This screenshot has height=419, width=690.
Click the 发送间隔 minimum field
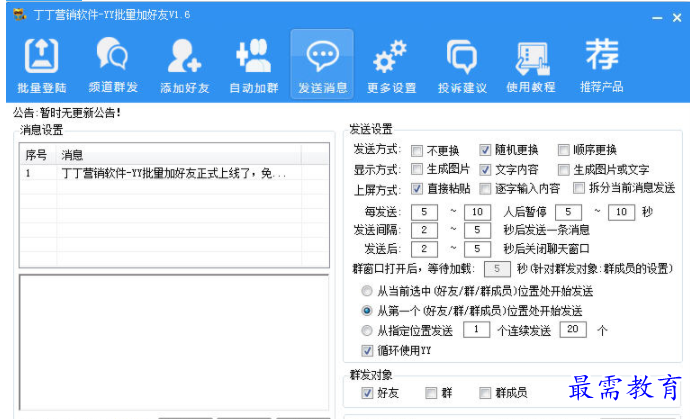tap(424, 230)
